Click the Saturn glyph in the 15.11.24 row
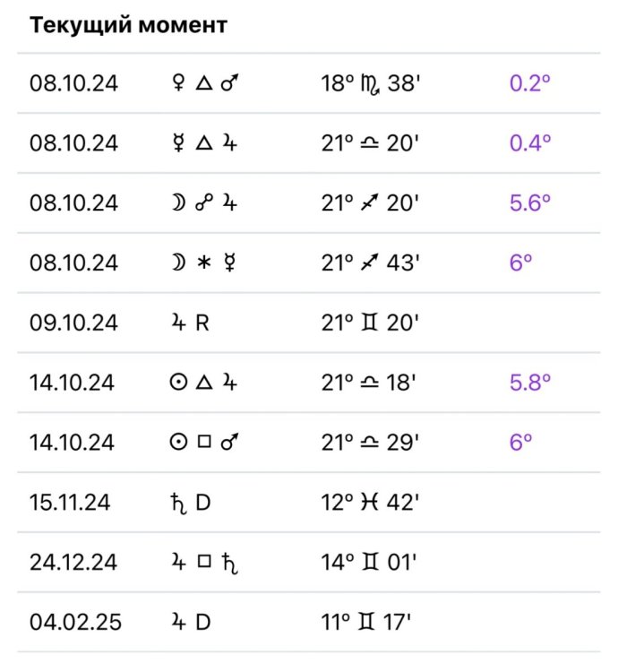This screenshot has height=672, width=618. point(176,503)
